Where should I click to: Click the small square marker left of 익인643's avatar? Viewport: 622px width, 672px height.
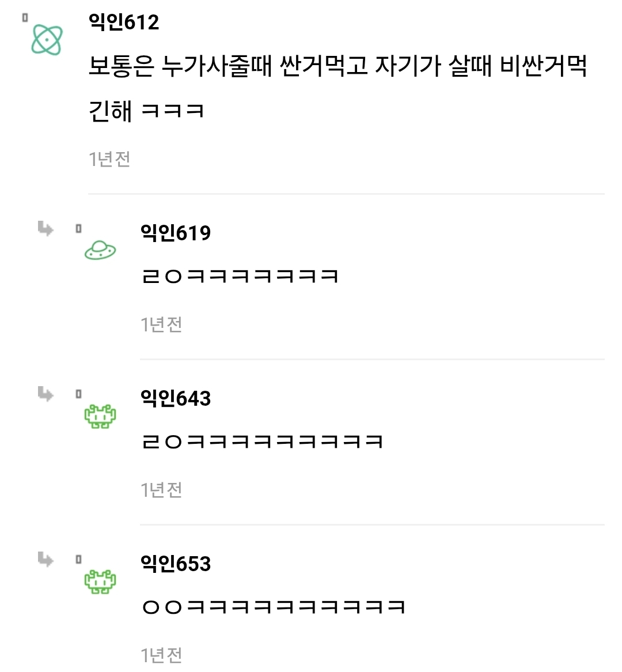click(x=78, y=394)
